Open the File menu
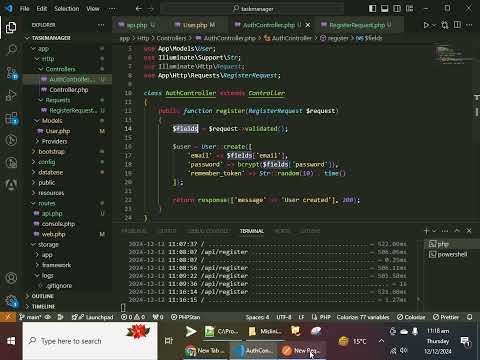480x360 pixels. tap(24, 9)
